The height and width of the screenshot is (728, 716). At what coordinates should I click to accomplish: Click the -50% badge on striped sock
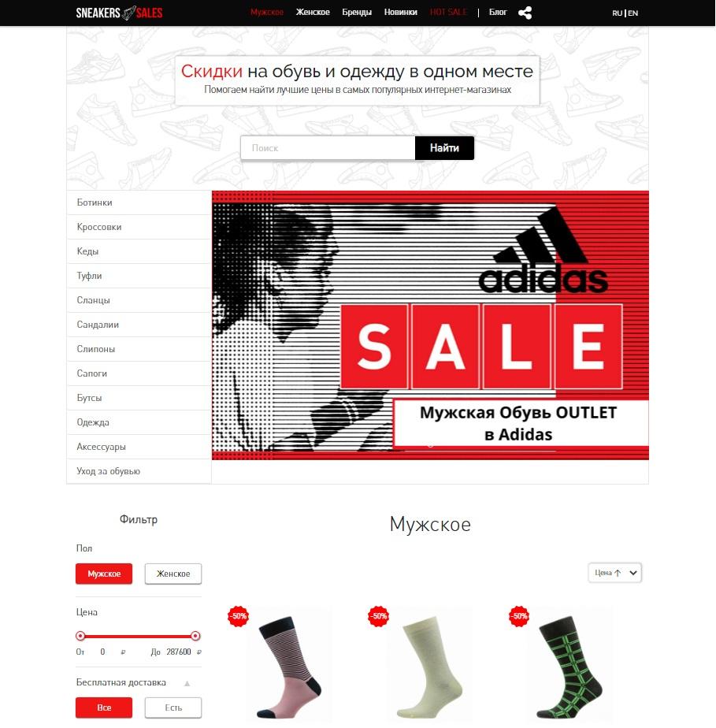click(x=238, y=616)
